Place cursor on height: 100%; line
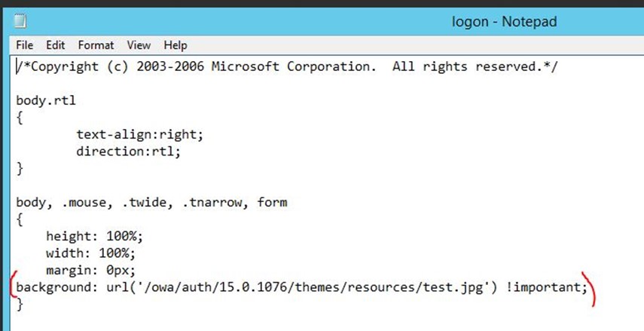 click(94, 237)
